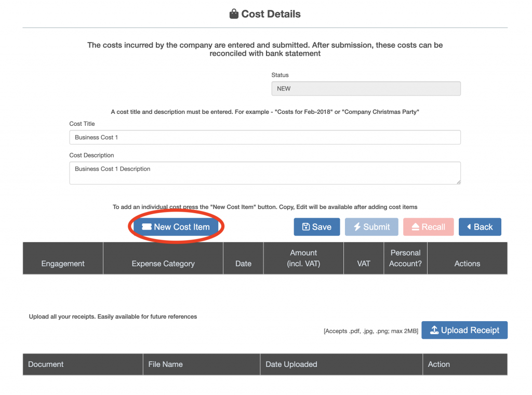Click the floppy disk icon on Save
This screenshot has width=532, height=395.
pos(306,227)
